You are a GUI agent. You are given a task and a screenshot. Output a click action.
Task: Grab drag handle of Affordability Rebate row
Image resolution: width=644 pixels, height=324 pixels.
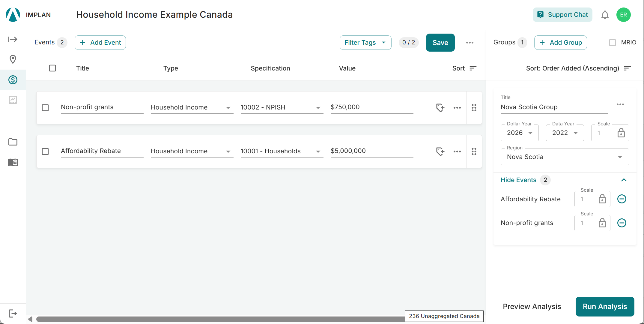point(474,151)
